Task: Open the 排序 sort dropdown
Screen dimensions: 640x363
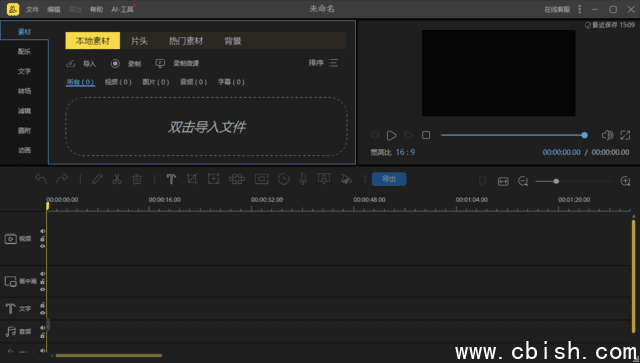Action: [x=323, y=63]
